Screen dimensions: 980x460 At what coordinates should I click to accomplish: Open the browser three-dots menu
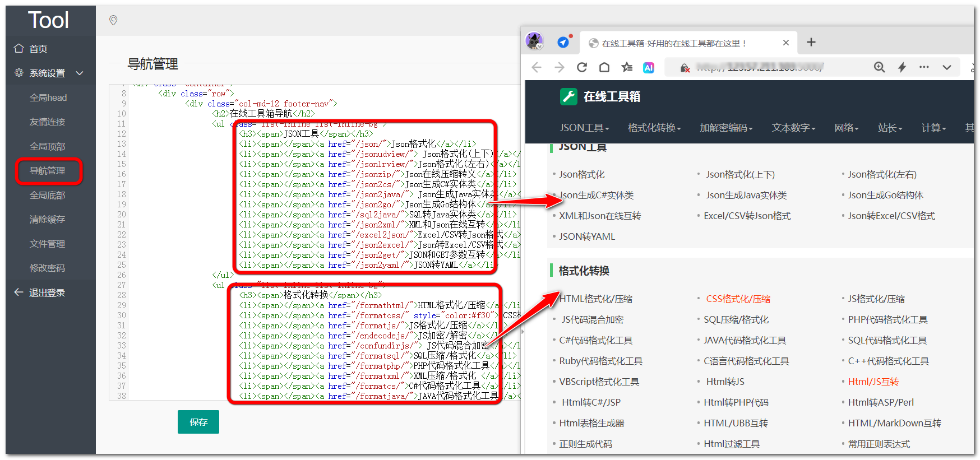924,67
